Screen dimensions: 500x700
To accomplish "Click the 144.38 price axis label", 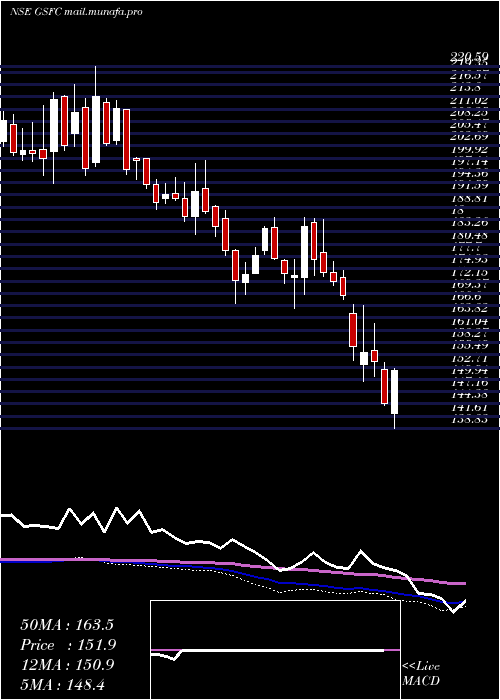I will 469,395.
